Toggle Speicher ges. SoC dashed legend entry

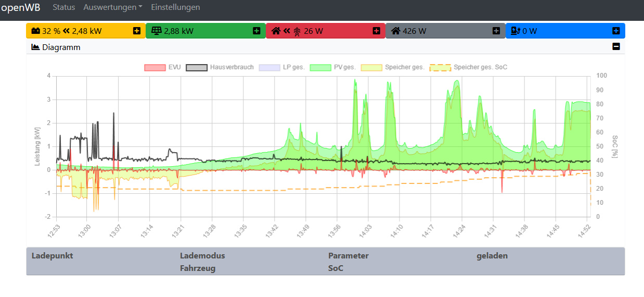coord(468,67)
